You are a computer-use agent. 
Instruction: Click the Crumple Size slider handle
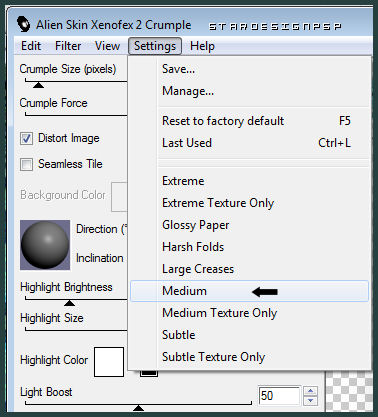pyautogui.click(x=38, y=85)
